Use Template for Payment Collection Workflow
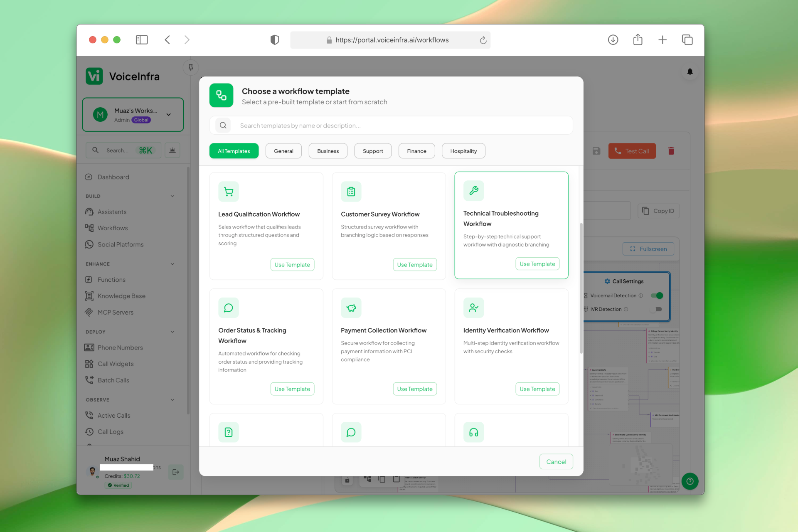Image resolution: width=798 pixels, height=532 pixels. [415, 389]
